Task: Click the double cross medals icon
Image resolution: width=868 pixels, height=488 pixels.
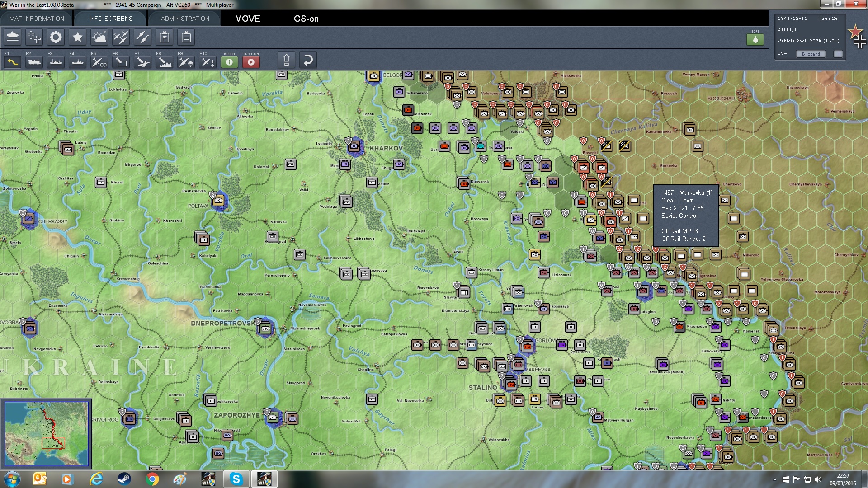Action: click(34, 37)
